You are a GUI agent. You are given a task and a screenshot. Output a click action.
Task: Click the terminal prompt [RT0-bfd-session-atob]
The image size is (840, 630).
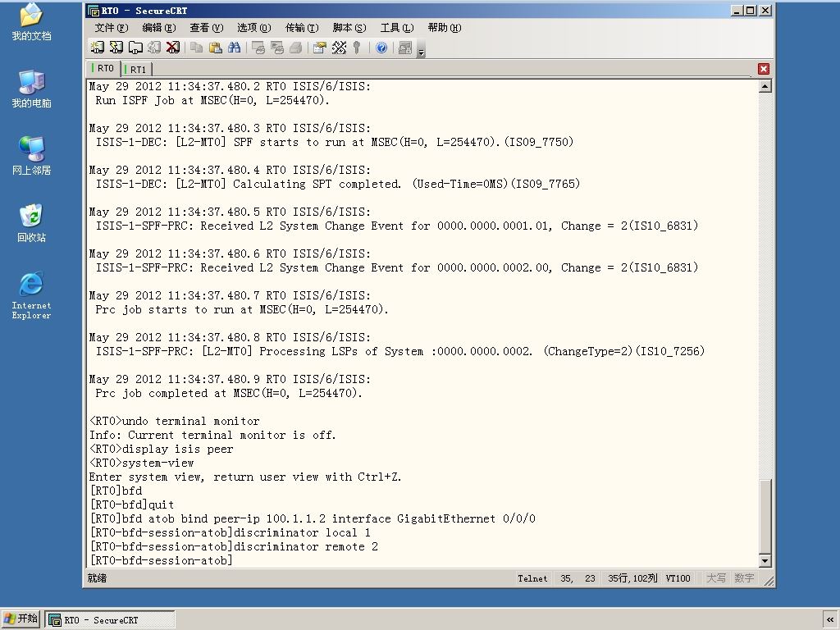162,560
